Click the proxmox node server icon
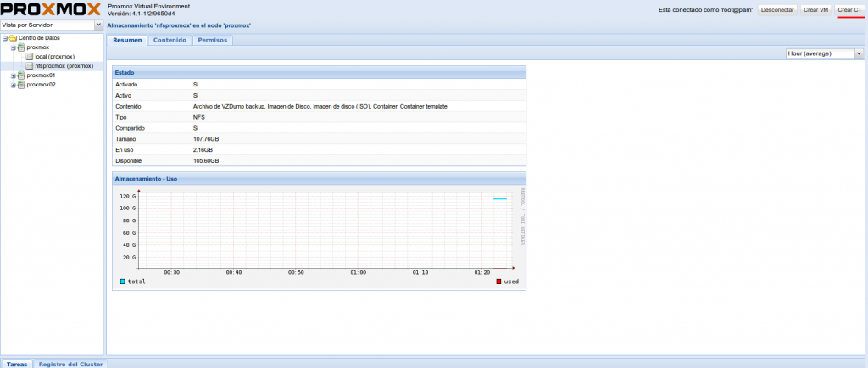This screenshot has height=368, width=868. 21,47
